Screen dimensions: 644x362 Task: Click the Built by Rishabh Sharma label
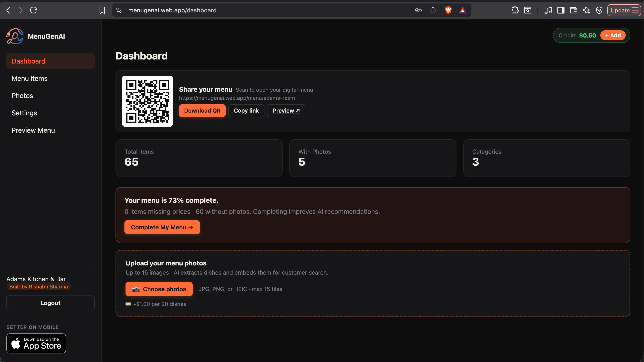(39, 287)
